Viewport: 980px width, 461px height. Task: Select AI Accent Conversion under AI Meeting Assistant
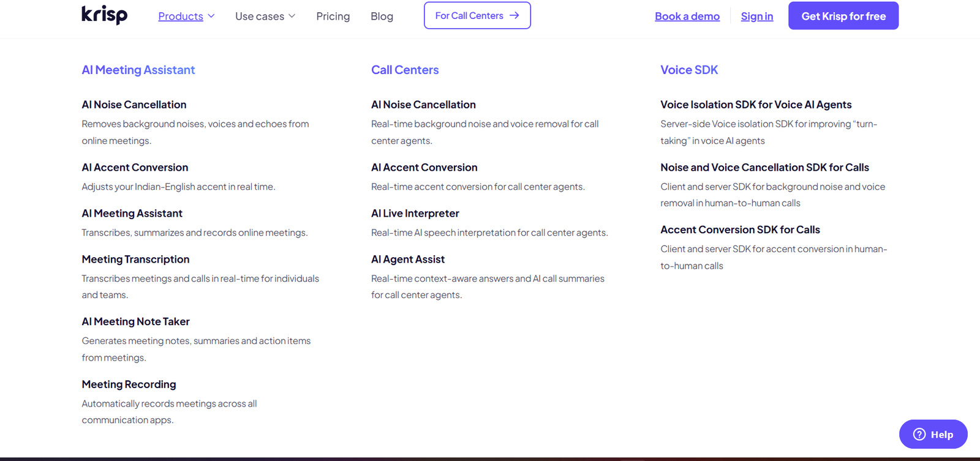[x=135, y=167]
